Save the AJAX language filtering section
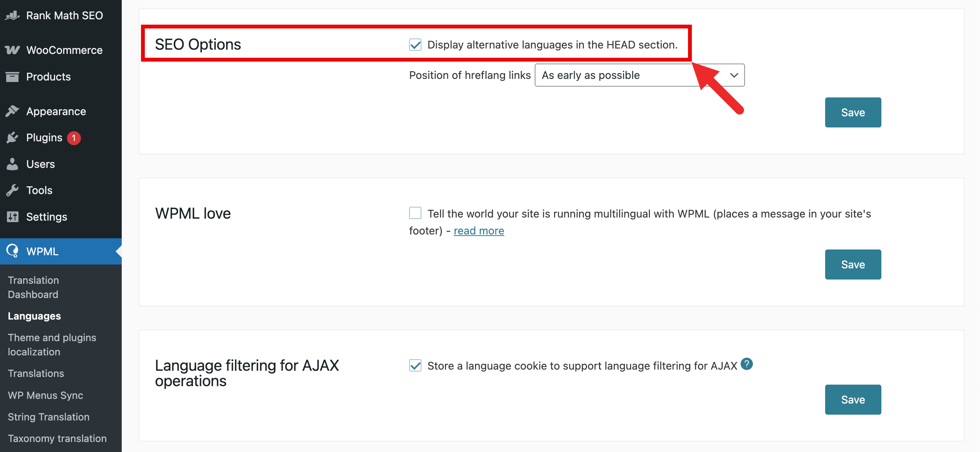The image size is (980, 452). click(x=853, y=400)
